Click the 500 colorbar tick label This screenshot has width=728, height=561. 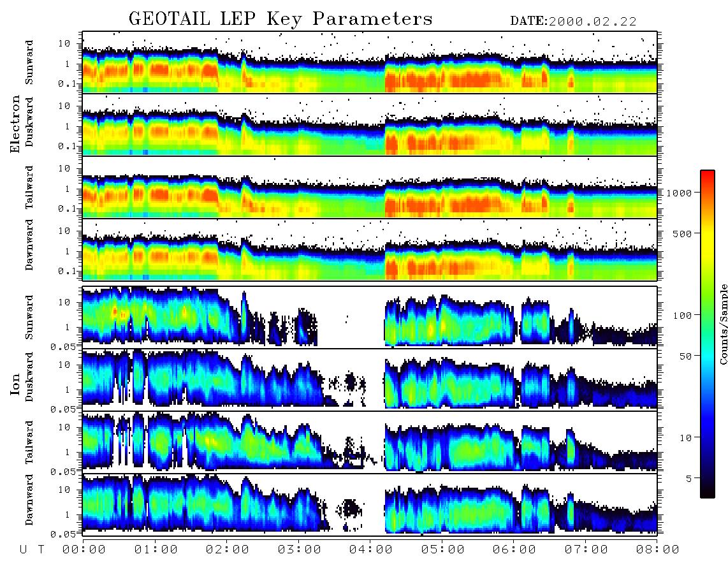pyautogui.click(x=683, y=233)
